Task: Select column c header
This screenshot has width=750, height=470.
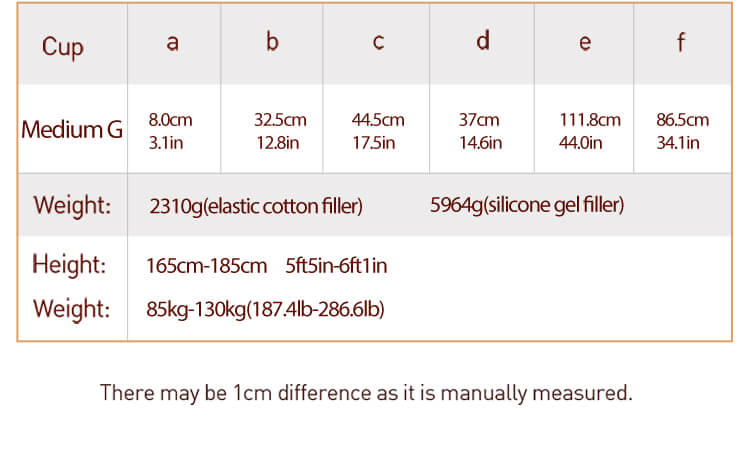Action: [x=378, y=42]
